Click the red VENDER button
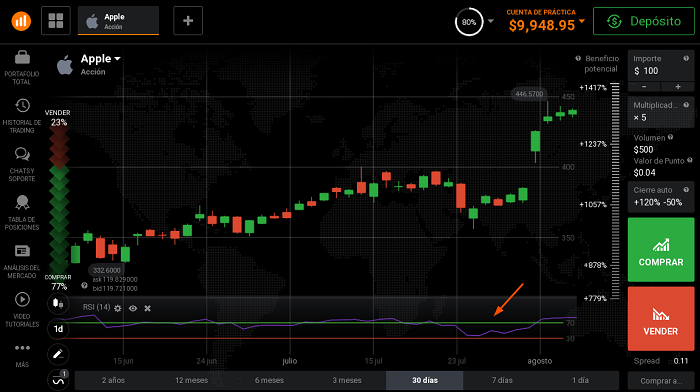This screenshot has width=700, height=392. click(661, 319)
